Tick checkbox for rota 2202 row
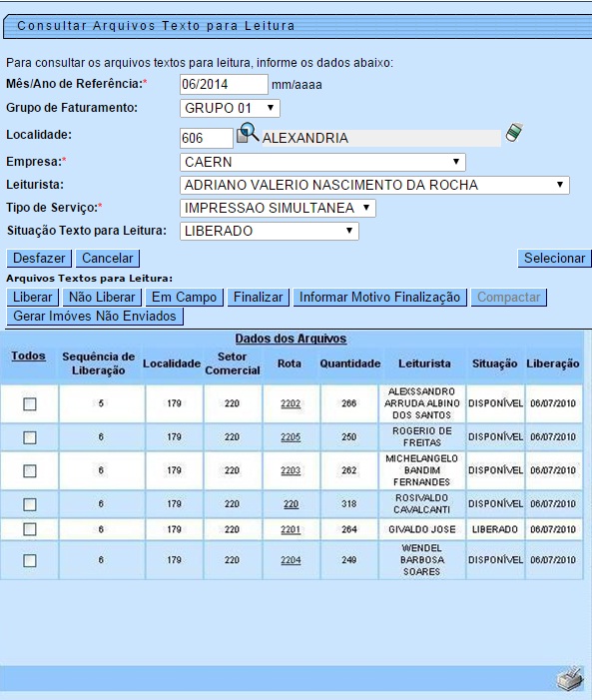Viewport: 592px width, 700px height. click(x=30, y=404)
